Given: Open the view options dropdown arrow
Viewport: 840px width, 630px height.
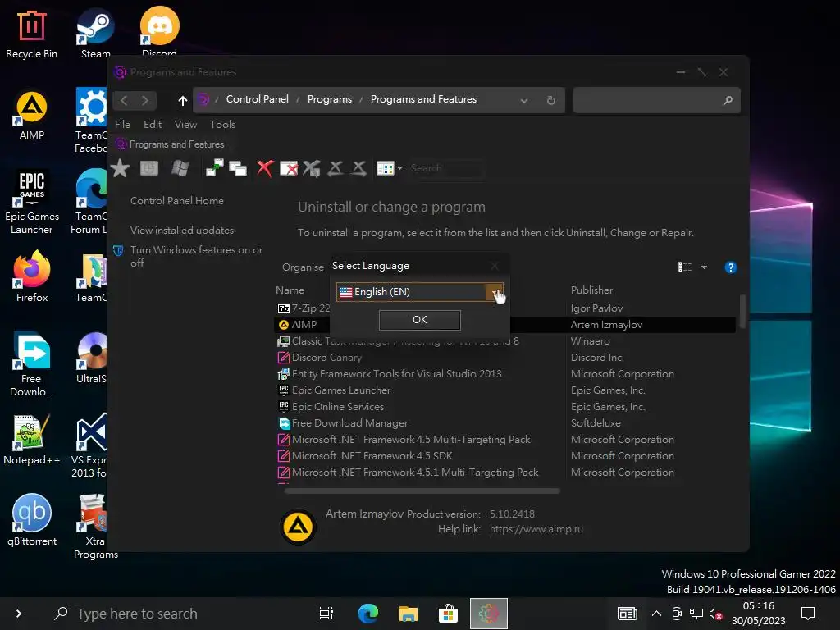Looking at the screenshot, I should tap(704, 267).
